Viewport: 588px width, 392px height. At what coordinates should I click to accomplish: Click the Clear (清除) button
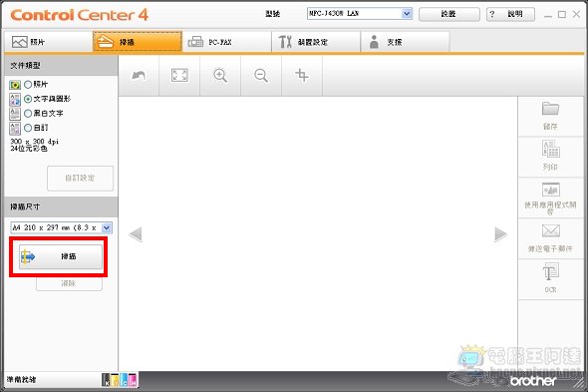[x=69, y=283]
